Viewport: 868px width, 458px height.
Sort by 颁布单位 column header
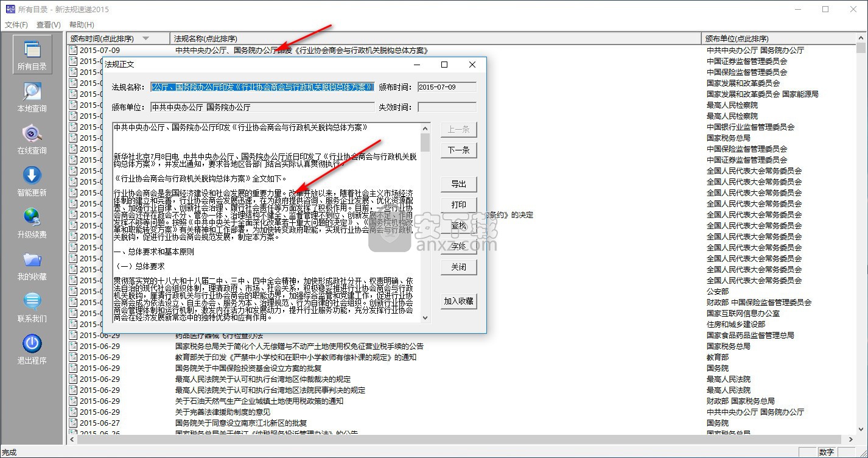click(779, 38)
